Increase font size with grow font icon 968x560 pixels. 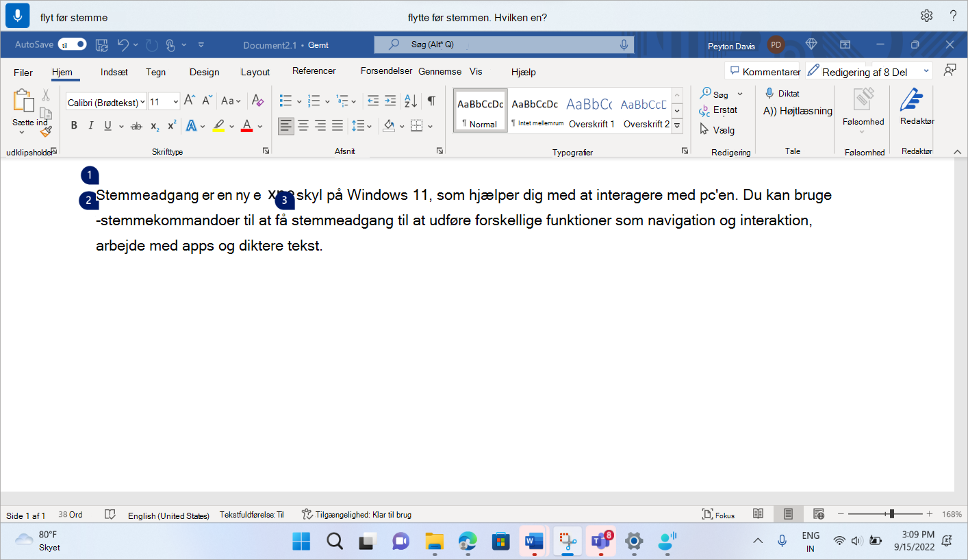pos(190,101)
